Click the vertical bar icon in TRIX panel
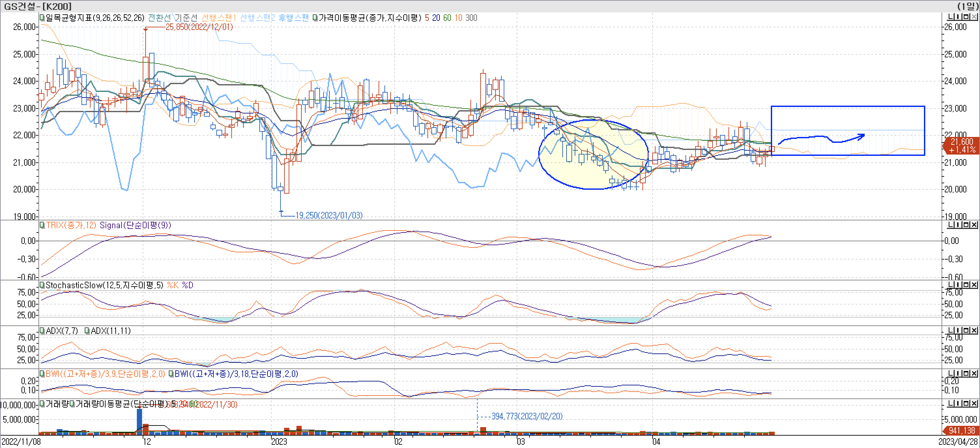Image resolution: width=980 pixels, height=448 pixels. [958, 225]
